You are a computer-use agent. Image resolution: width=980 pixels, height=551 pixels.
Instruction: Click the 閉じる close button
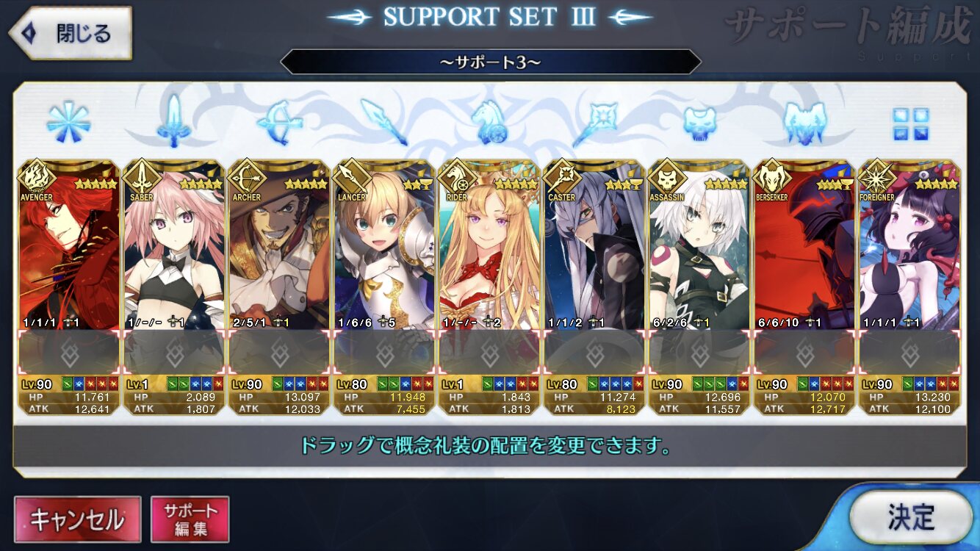click(x=71, y=33)
